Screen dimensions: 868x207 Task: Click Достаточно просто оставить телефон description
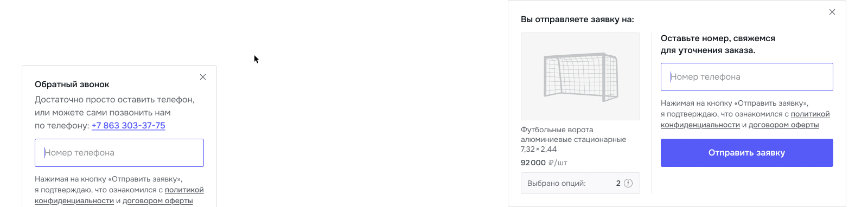coord(114,112)
